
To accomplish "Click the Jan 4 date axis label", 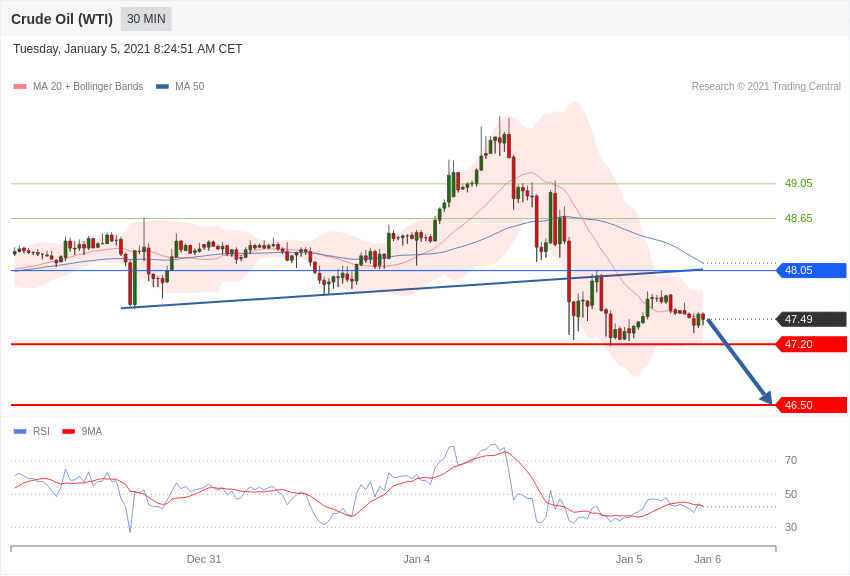I will (x=416, y=559).
